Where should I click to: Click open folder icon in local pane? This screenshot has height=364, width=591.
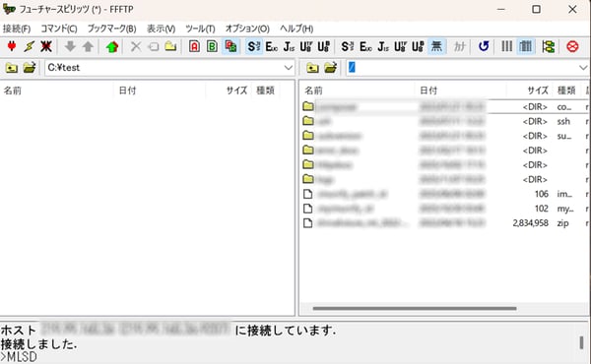[29, 68]
